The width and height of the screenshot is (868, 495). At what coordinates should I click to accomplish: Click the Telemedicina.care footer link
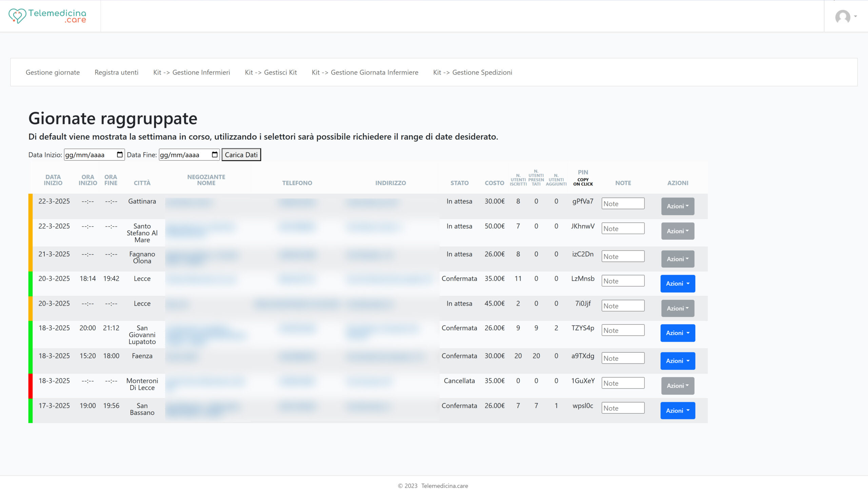(445, 486)
